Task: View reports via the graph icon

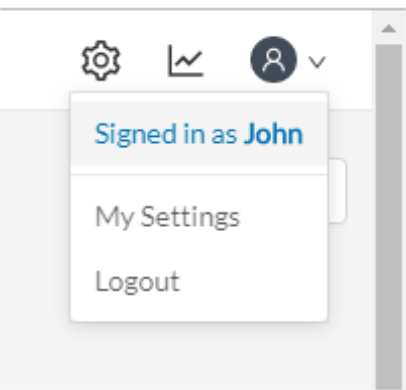Action: click(x=185, y=60)
